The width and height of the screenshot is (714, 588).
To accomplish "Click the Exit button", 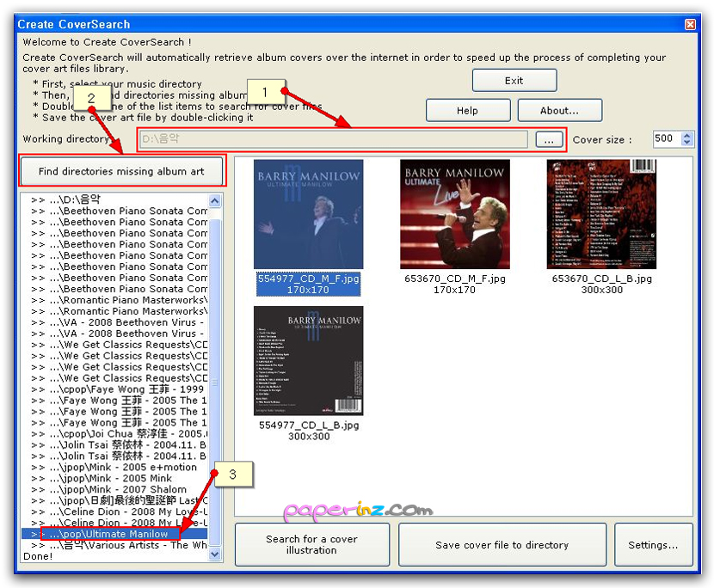I will (514, 81).
